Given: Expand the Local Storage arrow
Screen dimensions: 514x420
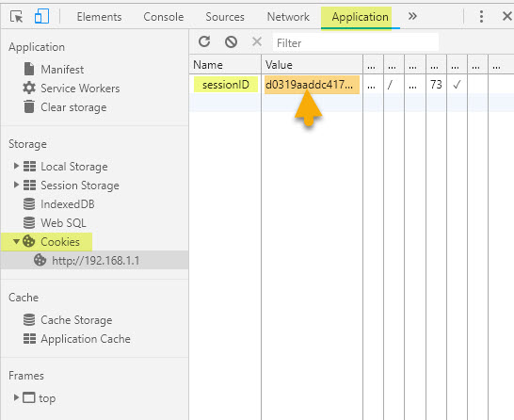Looking at the screenshot, I should [x=16, y=166].
